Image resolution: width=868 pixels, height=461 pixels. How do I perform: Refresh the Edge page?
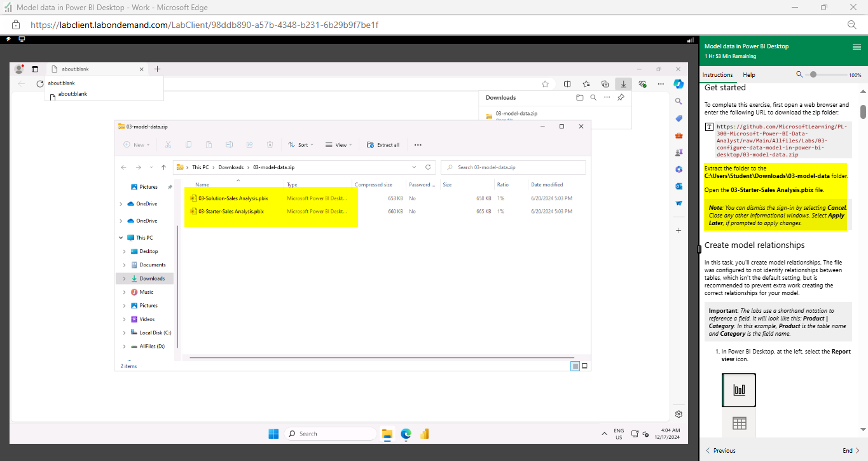(x=39, y=83)
